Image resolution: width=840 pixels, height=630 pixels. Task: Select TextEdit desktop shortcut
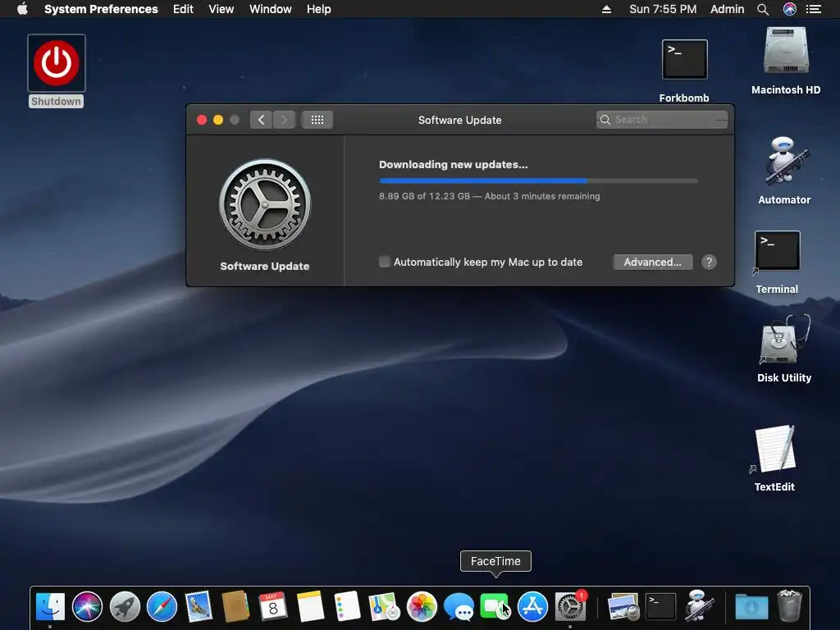point(775,449)
